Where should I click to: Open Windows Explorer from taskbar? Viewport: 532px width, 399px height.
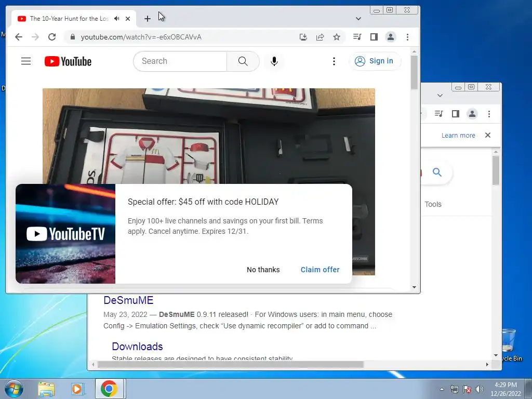(x=46, y=389)
